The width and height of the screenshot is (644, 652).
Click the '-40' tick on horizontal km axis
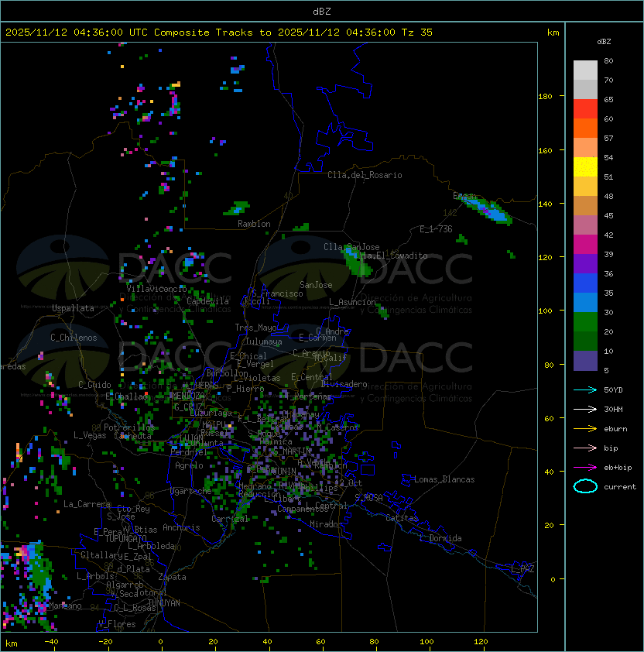click(x=51, y=642)
